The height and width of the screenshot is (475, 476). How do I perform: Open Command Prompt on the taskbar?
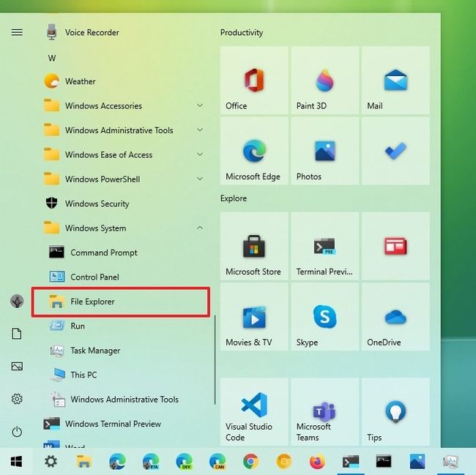coord(384,462)
